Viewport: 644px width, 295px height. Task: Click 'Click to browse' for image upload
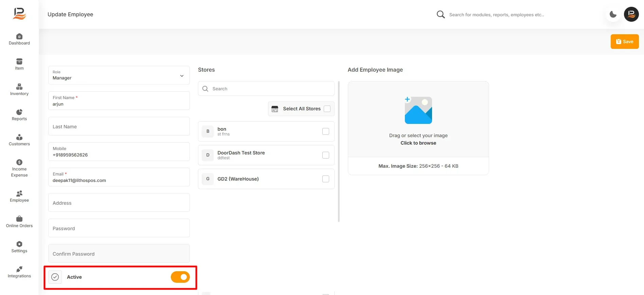tap(418, 143)
